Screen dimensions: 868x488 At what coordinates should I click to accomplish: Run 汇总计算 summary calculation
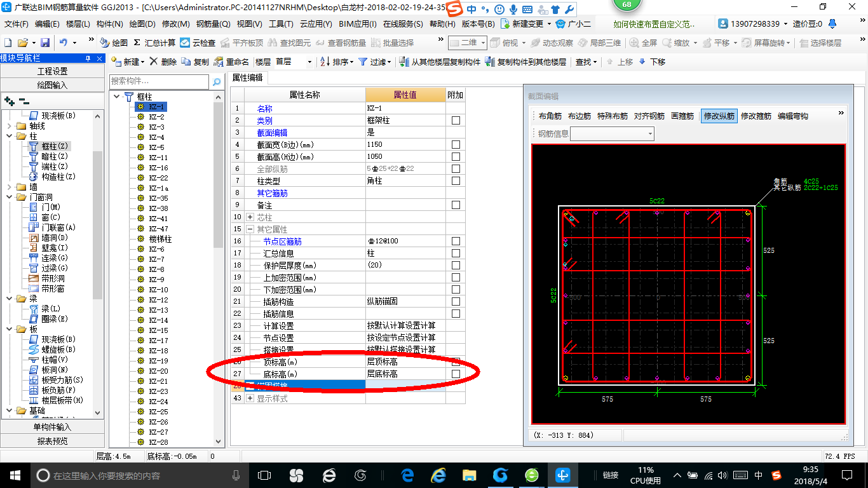coord(154,43)
